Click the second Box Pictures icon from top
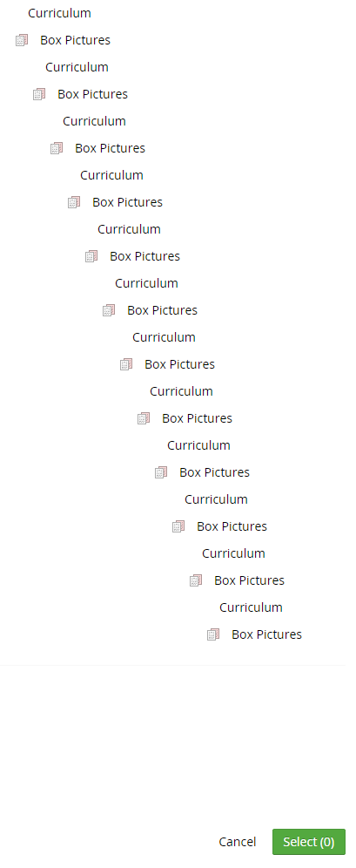The image size is (356, 868). click(39, 94)
